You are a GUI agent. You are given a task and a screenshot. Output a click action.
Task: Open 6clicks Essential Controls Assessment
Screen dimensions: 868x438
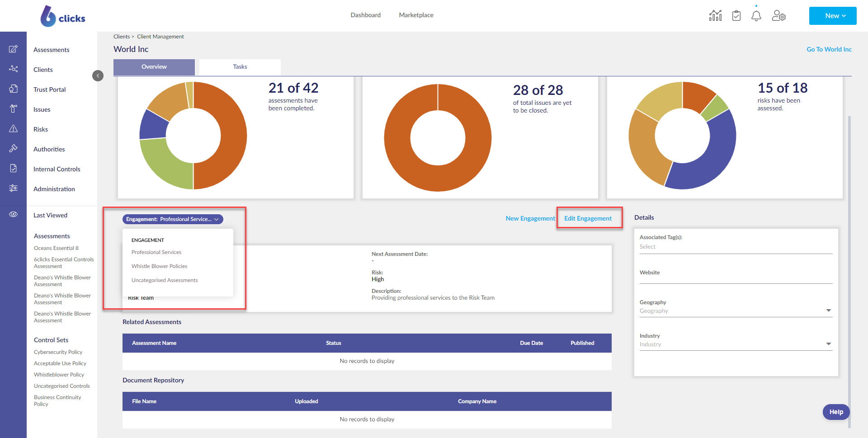[x=64, y=263]
